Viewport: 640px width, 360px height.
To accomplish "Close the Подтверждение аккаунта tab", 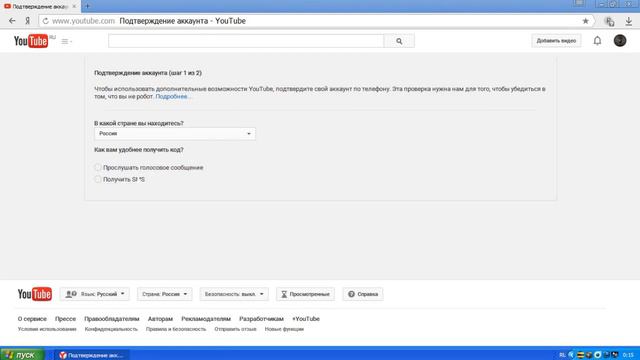I will pyautogui.click(x=74, y=6).
